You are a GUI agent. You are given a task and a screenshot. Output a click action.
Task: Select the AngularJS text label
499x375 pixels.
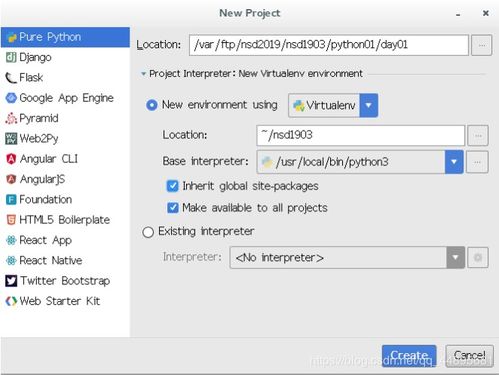point(42,179)
